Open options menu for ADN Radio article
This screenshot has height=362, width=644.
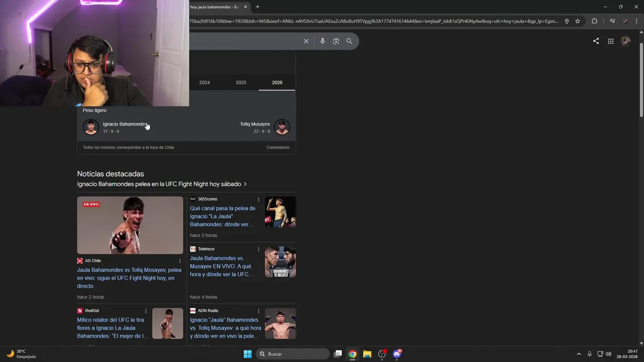click(x=259, y=311)
